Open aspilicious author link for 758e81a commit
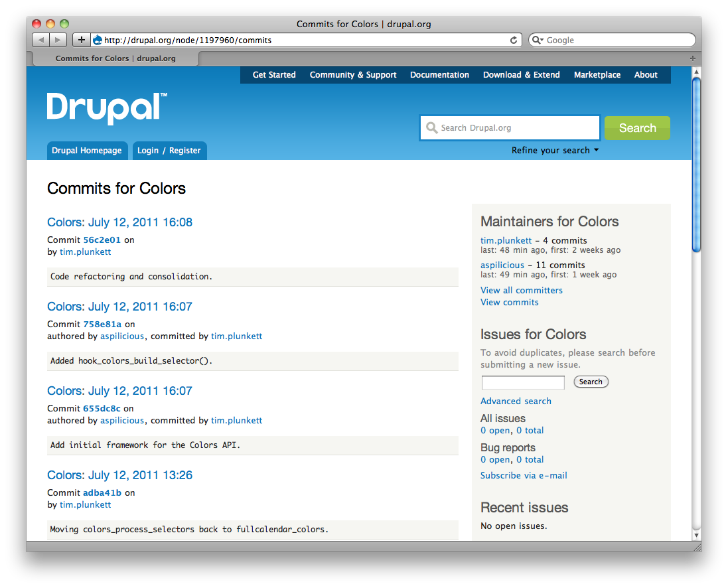728x588 pixels. tap(122, 336)
